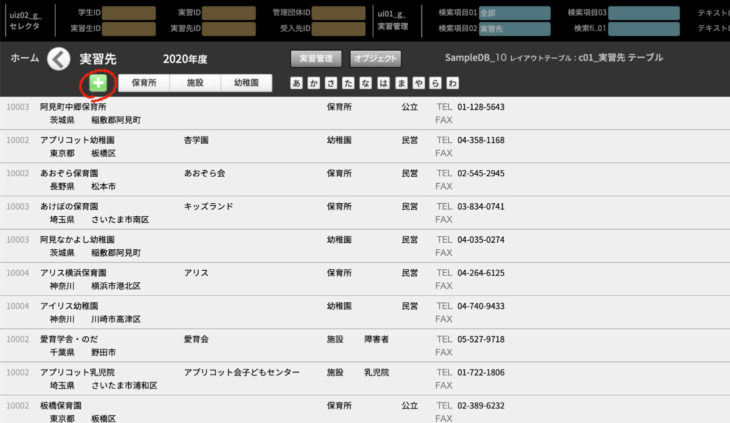Select the さ kana index button
Screen dimensions: 730x423
[332, 83]
